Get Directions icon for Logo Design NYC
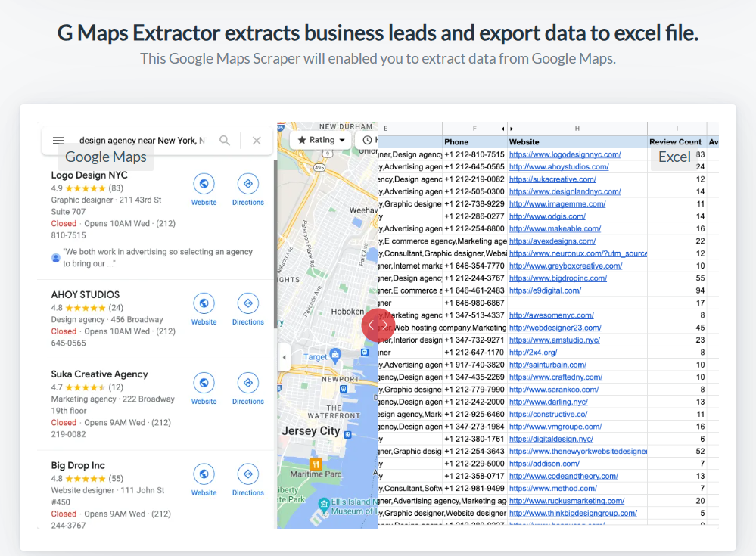The width and height of the screenshot is (756, 556). coord(247,184)
